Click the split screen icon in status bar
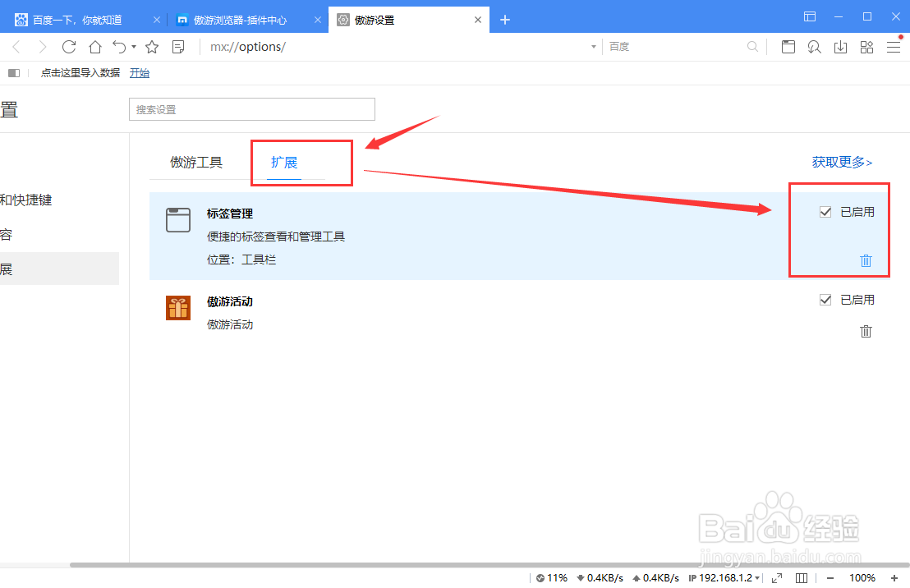The width and height of the screenshot is (910, 588). (802, 578)
